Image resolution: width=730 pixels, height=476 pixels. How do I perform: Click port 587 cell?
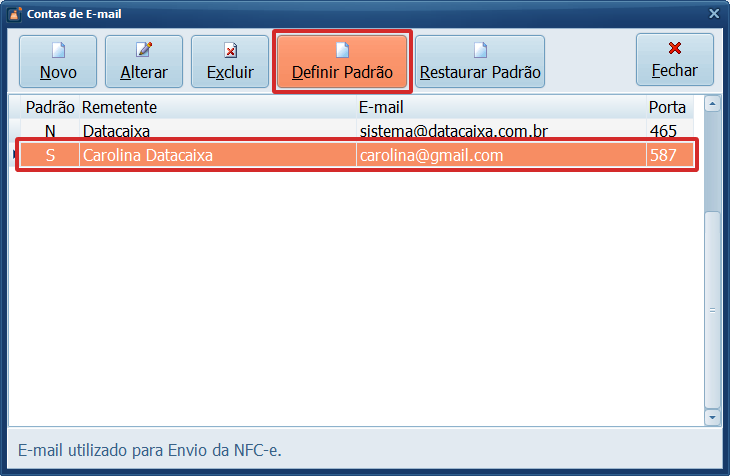point(670,155)
